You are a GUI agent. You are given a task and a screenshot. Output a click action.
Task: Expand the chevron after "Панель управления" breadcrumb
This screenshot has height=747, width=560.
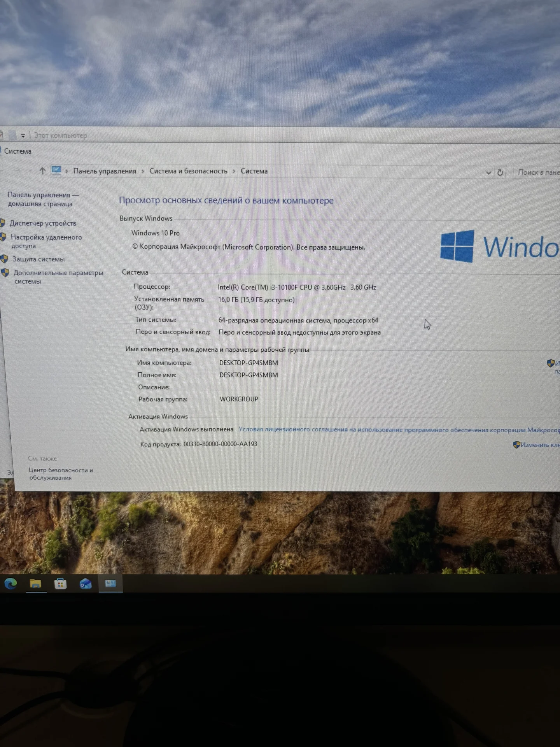(143, 171)
